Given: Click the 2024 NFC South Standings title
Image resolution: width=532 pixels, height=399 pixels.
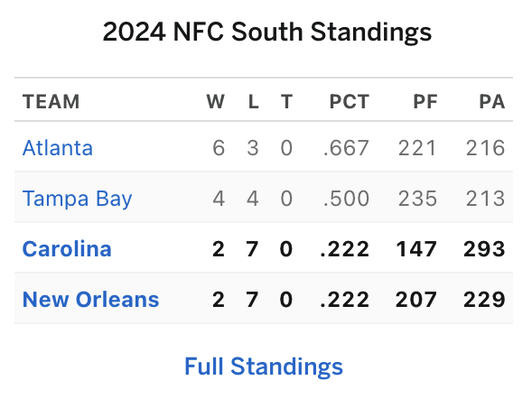Looking at the screenshot, I should coord(267,32).
